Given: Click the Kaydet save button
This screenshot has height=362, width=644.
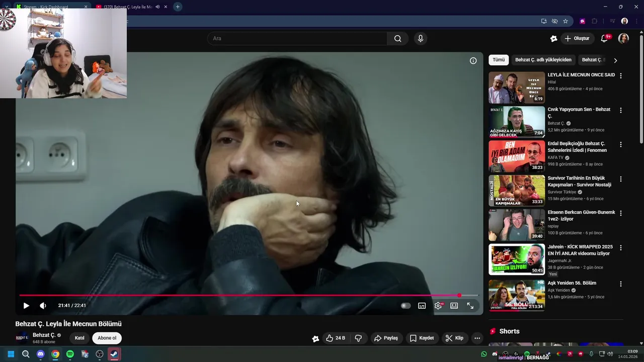Looking at the screenshot, I should [422, 338].
